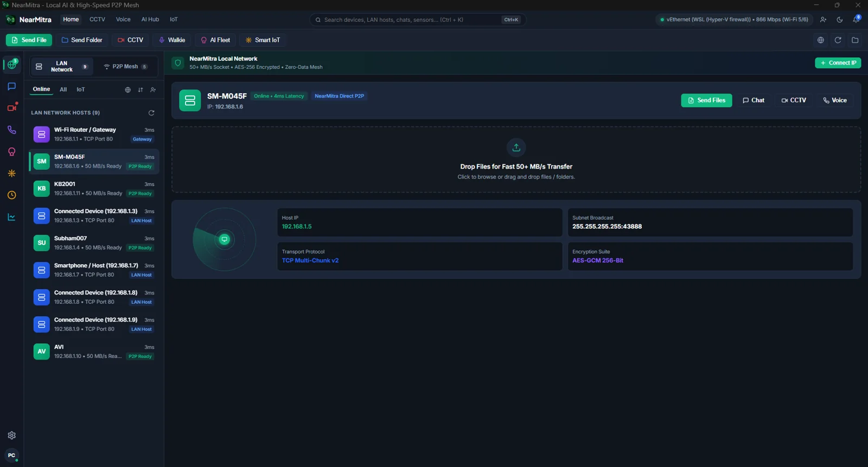This screenshot has width=868, height=467.
Task: Open the IoT top menu tab
Action: 174,20
